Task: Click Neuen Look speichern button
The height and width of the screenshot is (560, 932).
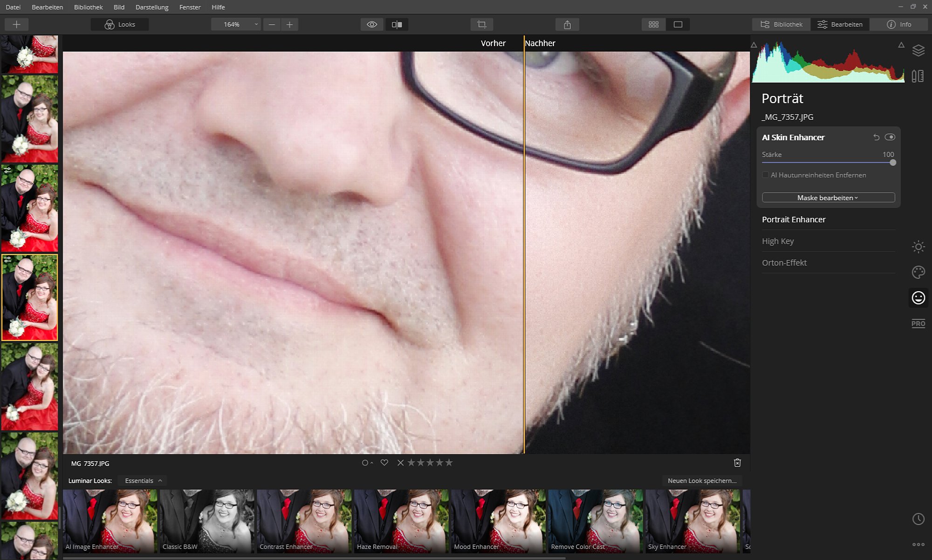Action: [702, 481]
